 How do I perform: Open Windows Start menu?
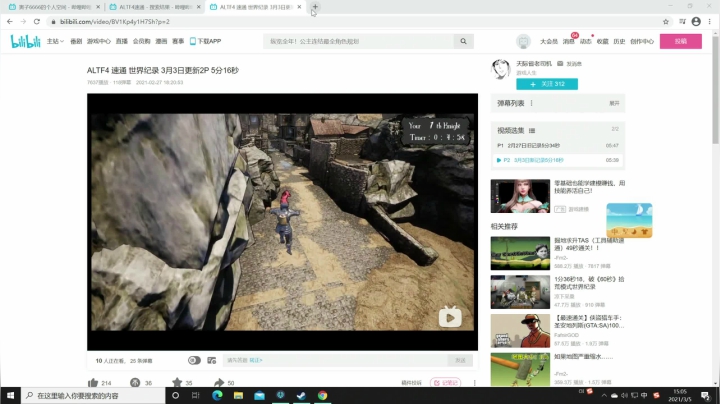(10, 395)
